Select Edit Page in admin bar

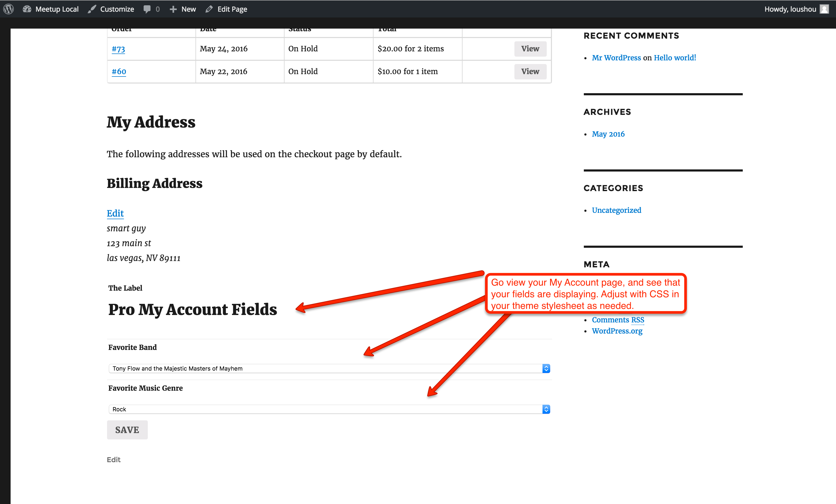point(232,9)
